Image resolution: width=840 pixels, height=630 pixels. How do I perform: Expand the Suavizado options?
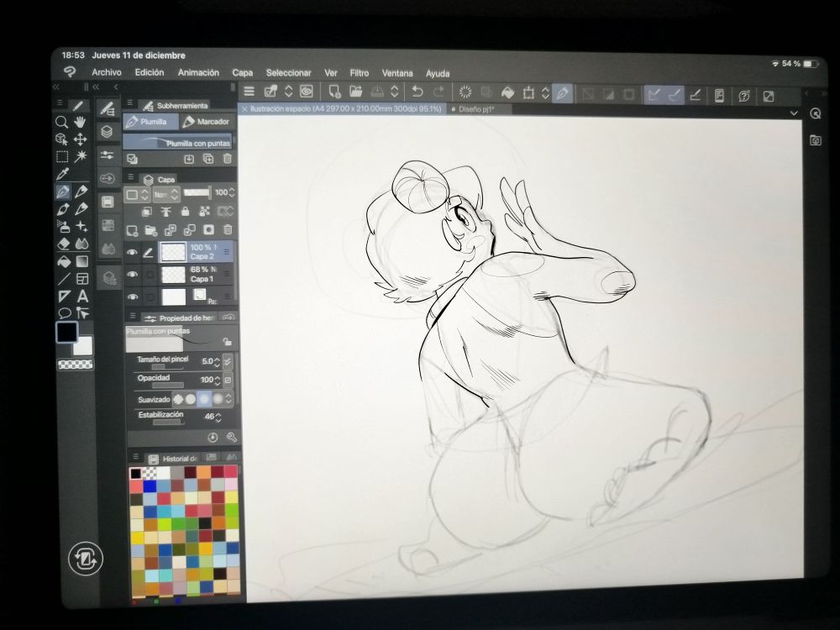pos(227,398)
